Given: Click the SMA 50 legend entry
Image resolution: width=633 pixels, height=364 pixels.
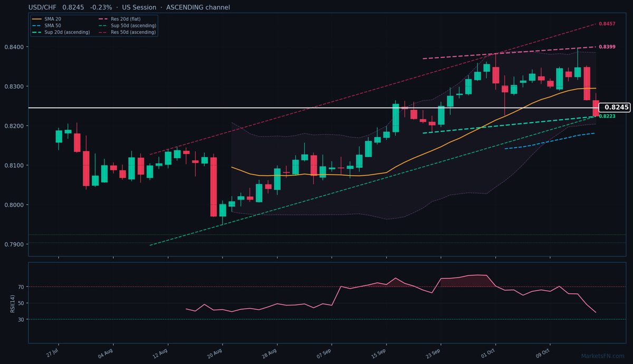Looking at the screenshot, I should coord(46,25).
